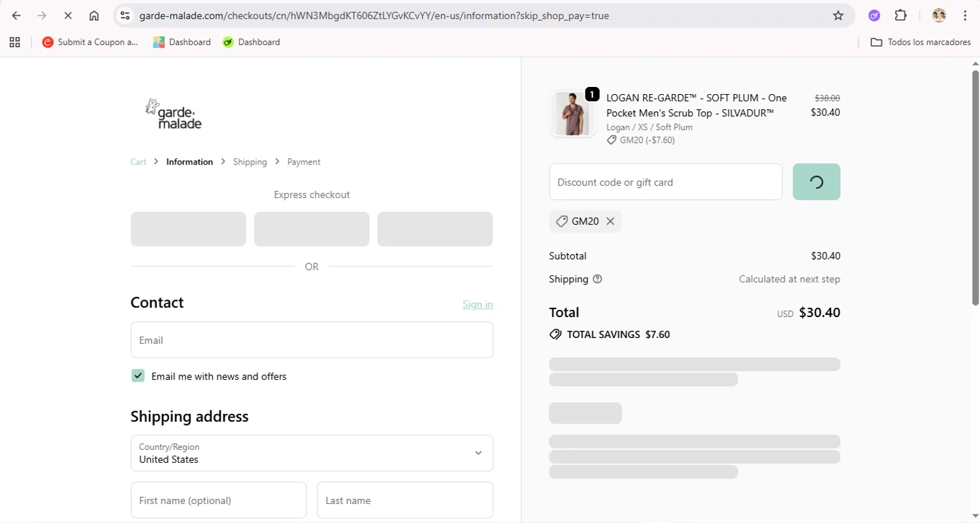Go to the browser home page icon

(94, 16)
